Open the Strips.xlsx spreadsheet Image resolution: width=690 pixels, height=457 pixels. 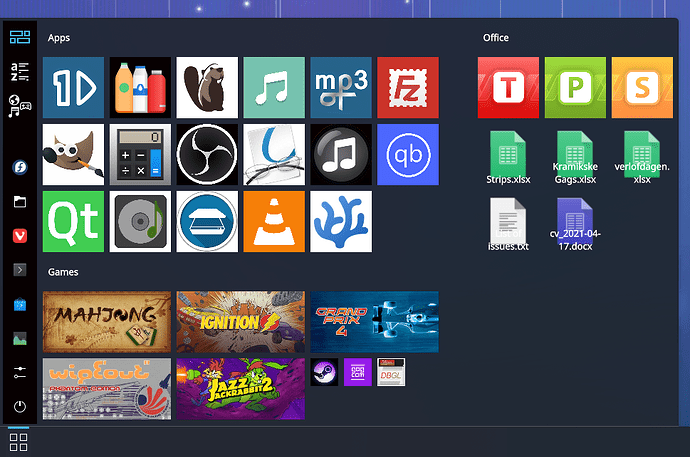[508, 158]
